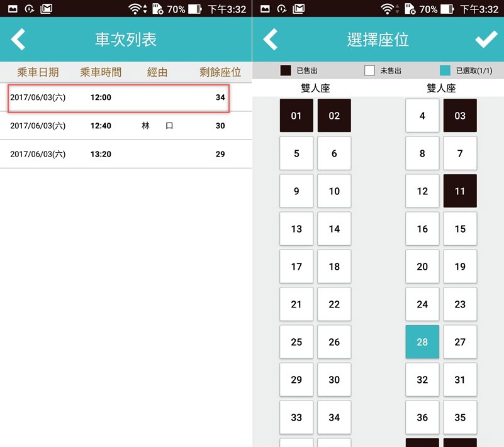Screen dimensions: 504x447
Task: Tap the 乘車日期 column header
Action: [38, 72]
